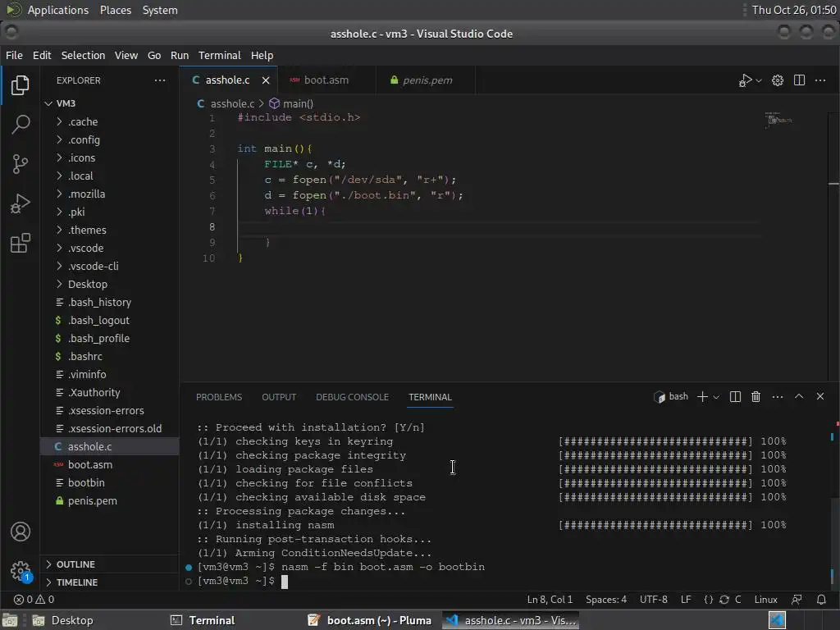Open the Places system menu

(x=115, y=10)
